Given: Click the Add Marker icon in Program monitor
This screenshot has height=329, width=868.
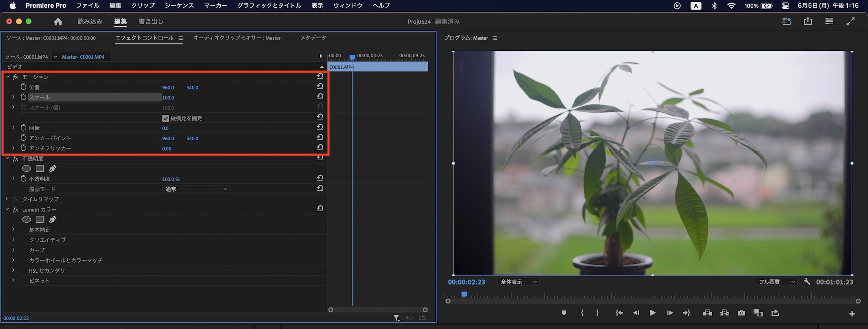Looking at the screenshot, I should coord(564,313).
